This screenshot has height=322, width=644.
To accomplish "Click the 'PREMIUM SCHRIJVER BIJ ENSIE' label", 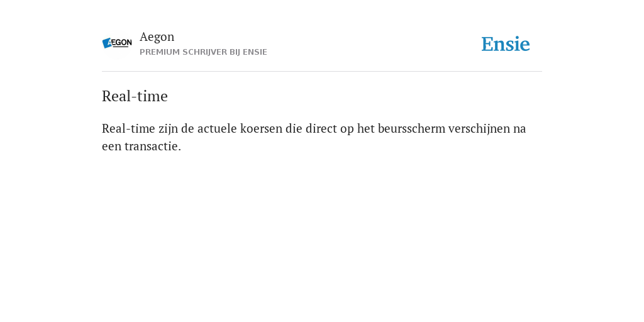I will tap(203, 52).
